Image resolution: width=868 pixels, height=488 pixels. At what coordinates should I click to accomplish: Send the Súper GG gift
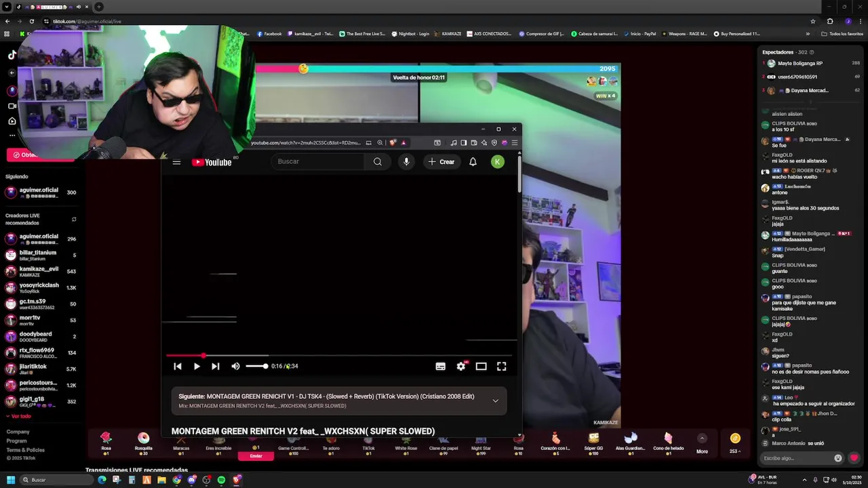point(593,442)
